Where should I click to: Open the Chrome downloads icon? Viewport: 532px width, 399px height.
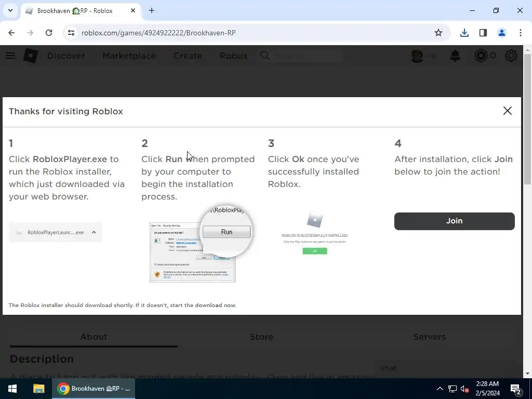point(464,33)
